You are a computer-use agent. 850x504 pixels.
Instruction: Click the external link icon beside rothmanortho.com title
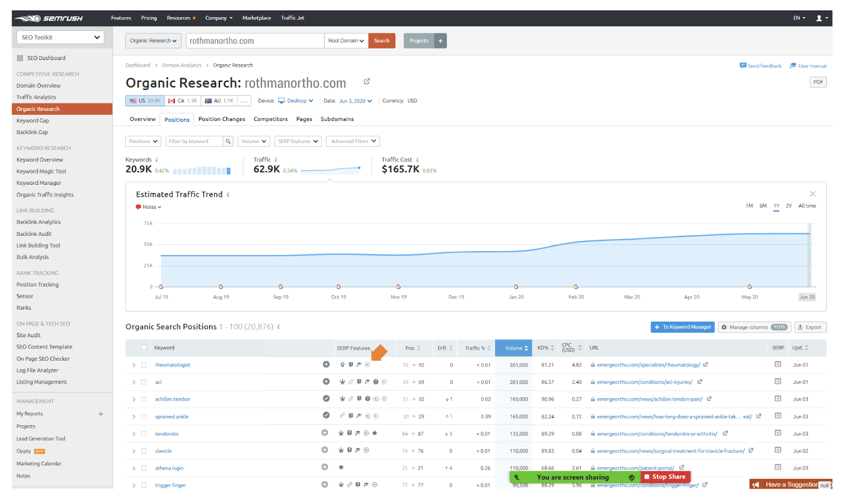tap(367, 81)
